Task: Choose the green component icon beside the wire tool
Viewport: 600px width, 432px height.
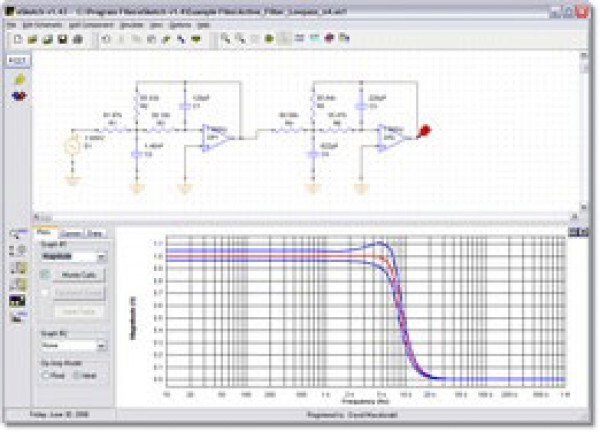Action: click(x=196, y=39)
